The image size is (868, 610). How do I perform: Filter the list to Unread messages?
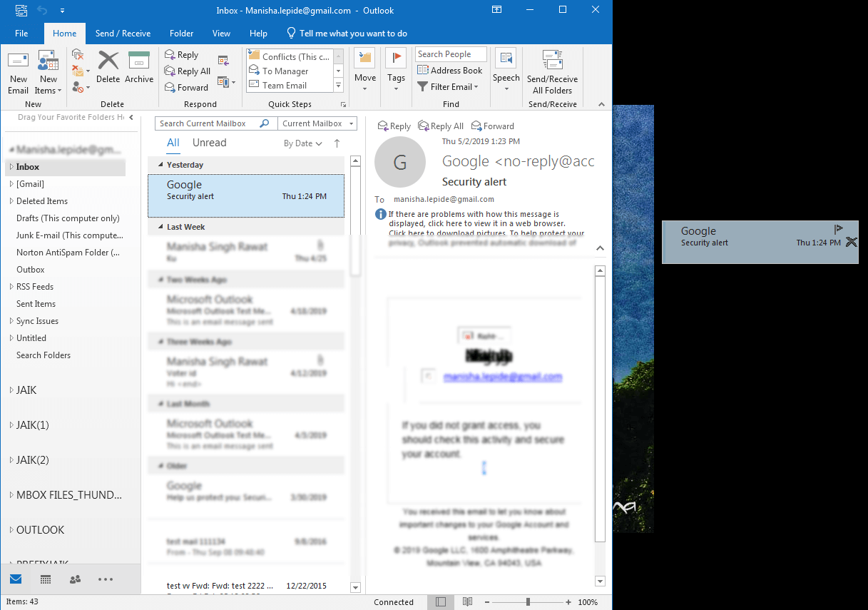[x=210, y=143]
